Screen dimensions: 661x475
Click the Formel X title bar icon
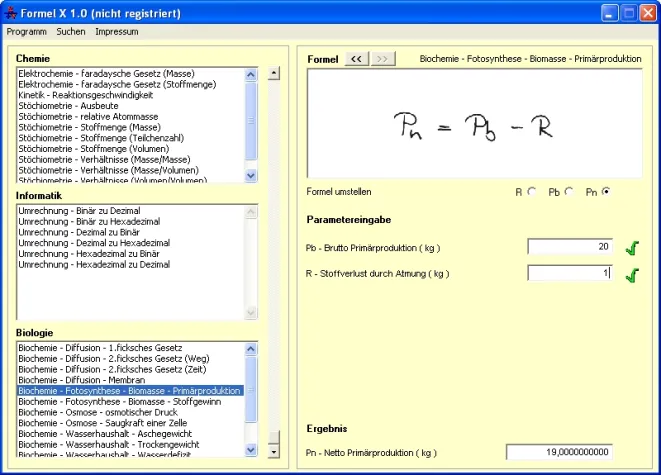[x=13, y=12]
